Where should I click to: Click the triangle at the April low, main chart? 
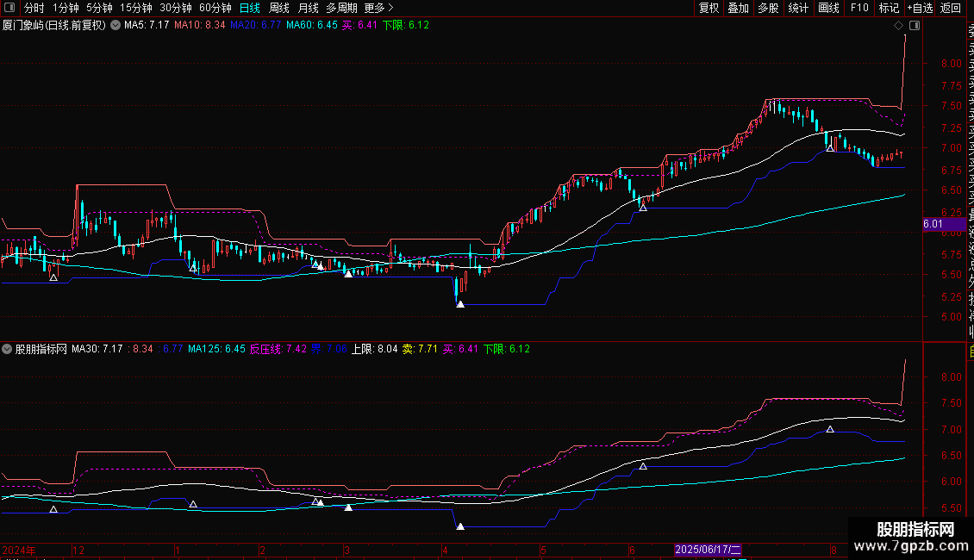point(460,304)
